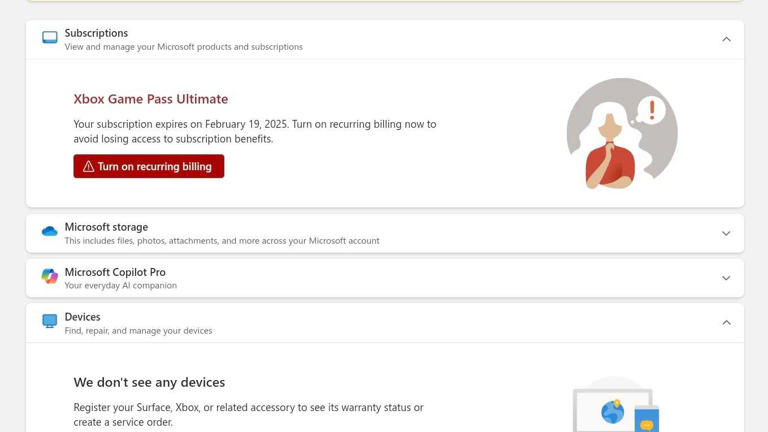Click the Subscriptions laptop icon
The image size is (768, 432).
pos(49,38)
